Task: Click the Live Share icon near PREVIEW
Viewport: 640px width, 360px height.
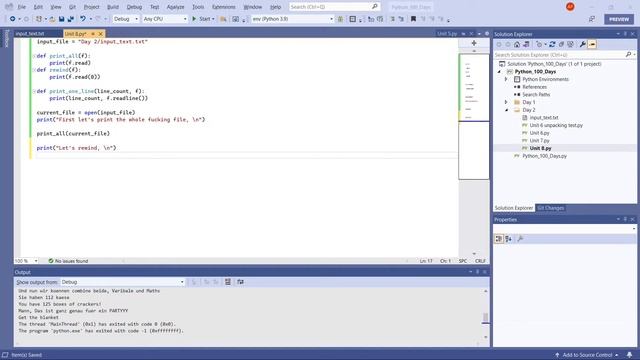Action: coord(592,19)
